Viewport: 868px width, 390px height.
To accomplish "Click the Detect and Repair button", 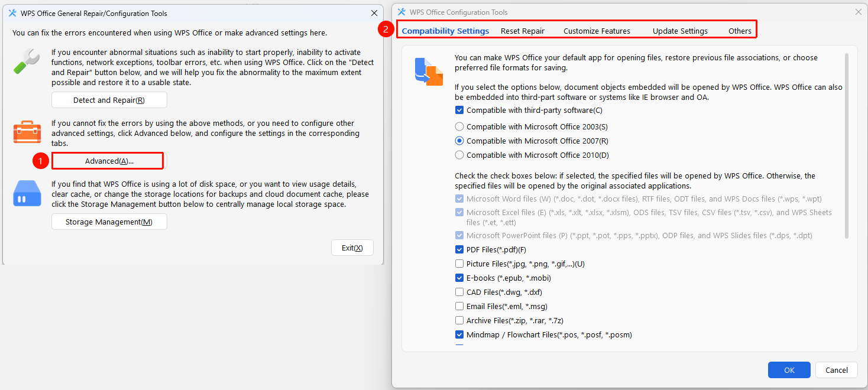I will 109,100.
